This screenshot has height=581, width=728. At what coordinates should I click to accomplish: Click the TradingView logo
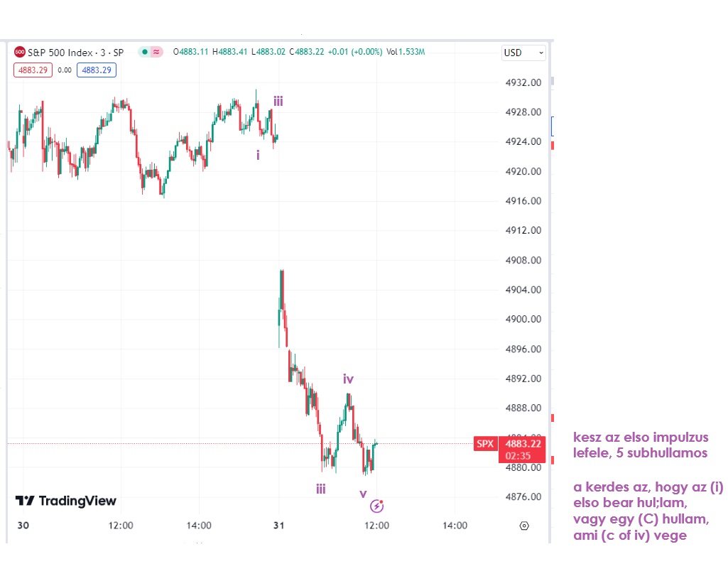pos(65,501)
